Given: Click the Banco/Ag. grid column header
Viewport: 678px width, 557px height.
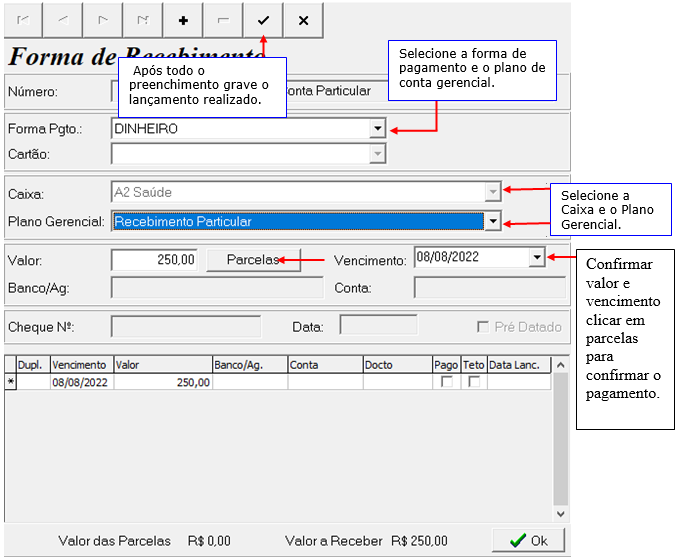Looking at the screenshot, I should [x=250, y=365].
